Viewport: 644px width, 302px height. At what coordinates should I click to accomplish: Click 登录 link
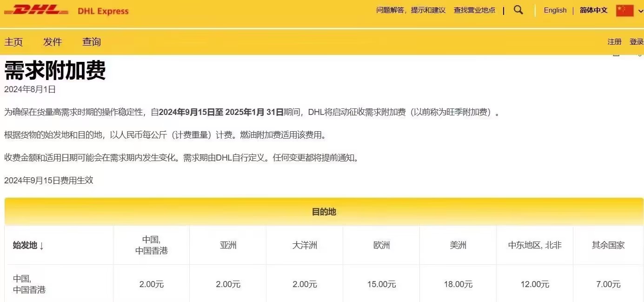[637, 42]
